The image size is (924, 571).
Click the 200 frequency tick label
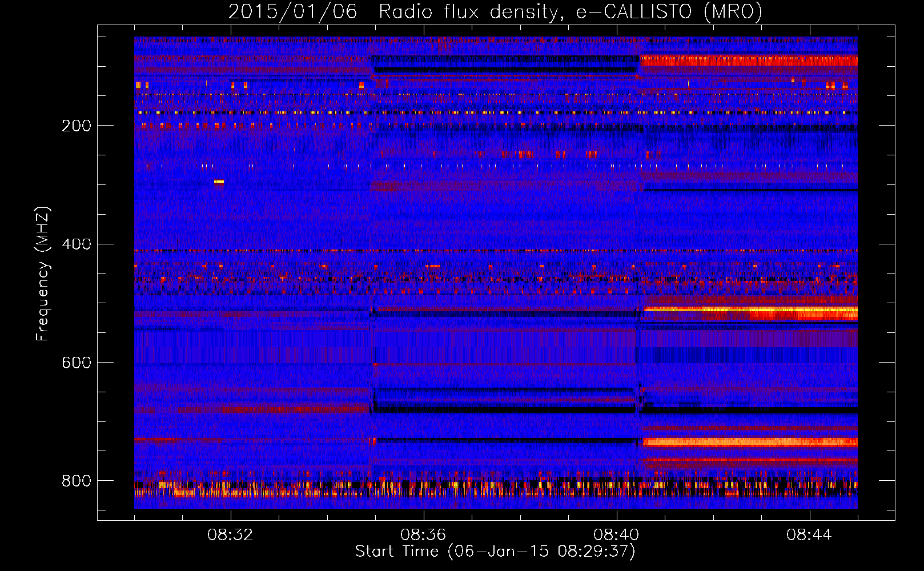click(x=77, y=126)
